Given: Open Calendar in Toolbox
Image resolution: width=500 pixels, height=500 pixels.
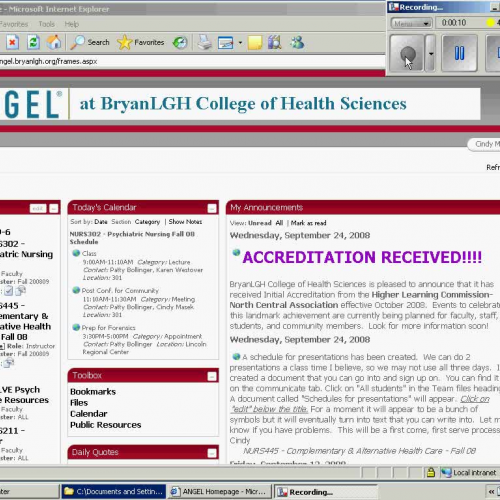Looking at the screenshot, I should pyautogui.click(x=89, y=414).
